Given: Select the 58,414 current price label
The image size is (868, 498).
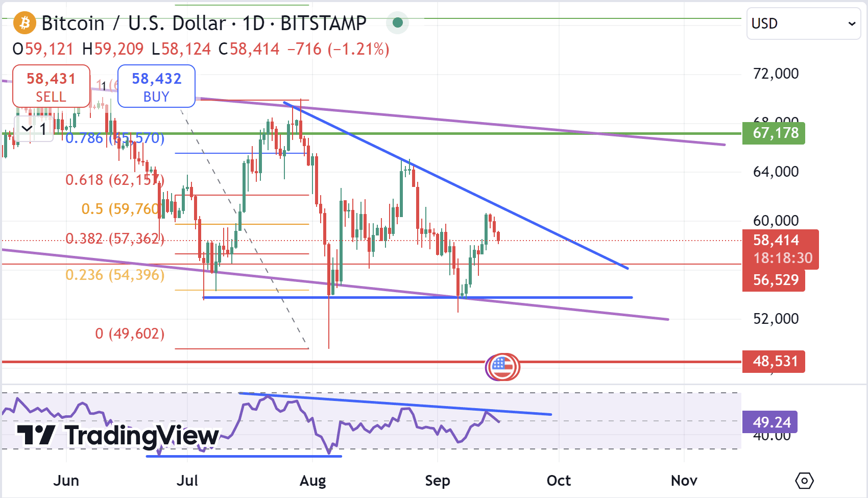Looking at the screenshot, I should pos(781,249).
